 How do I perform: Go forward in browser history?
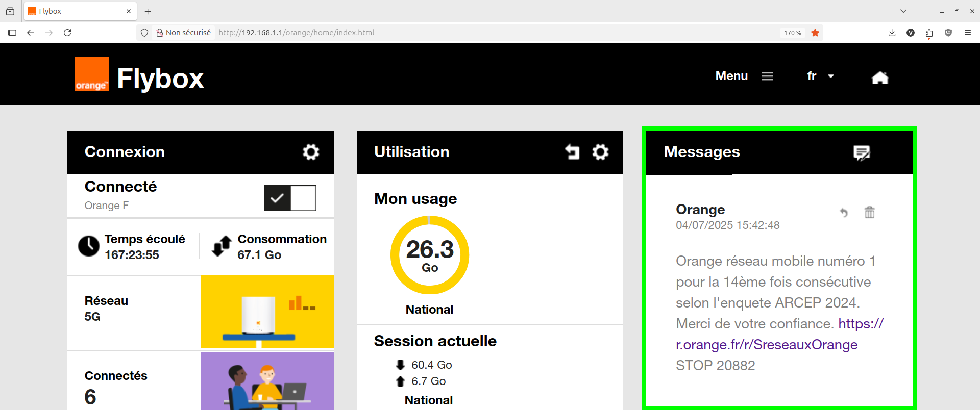click(49, 33)
